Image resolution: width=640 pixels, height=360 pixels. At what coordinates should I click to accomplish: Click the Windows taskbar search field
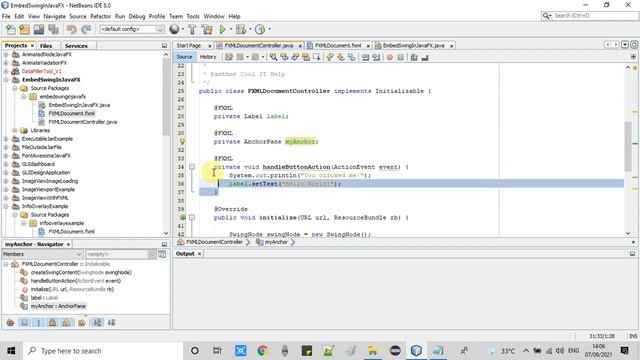coord(102,351)
